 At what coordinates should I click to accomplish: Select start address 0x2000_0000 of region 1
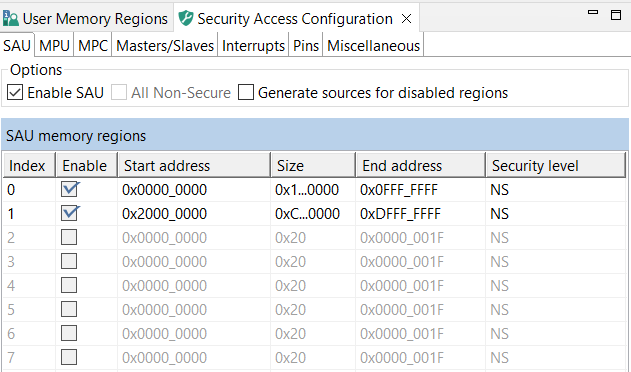coord(164,213)
